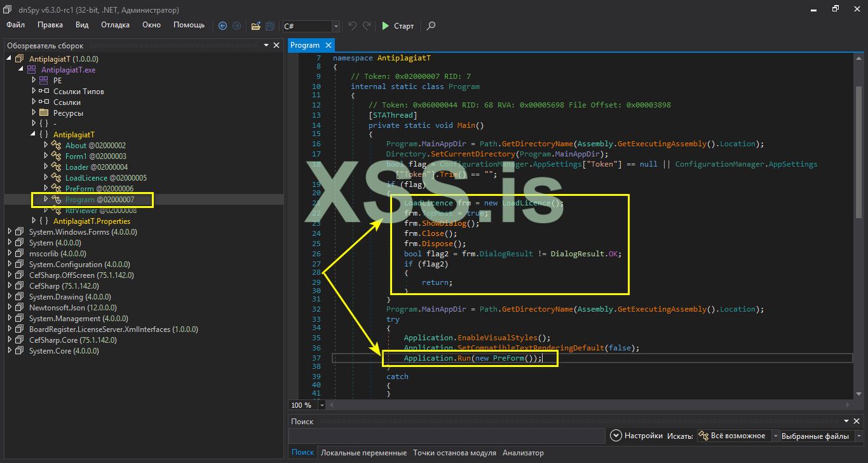Screen dimensions: 868x463
Task: Close the Assembly Explorer panel
Action: (x=276, y=45)
